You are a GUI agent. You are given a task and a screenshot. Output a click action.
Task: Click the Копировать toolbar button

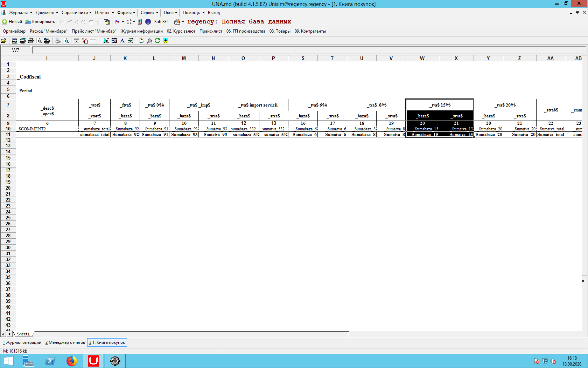(x=40, y=22)
